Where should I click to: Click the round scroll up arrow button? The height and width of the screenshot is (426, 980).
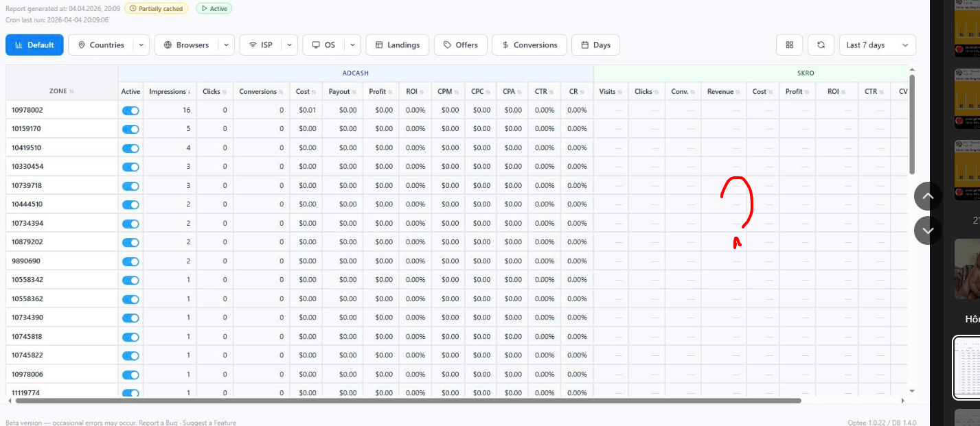[x=928, y=196]
